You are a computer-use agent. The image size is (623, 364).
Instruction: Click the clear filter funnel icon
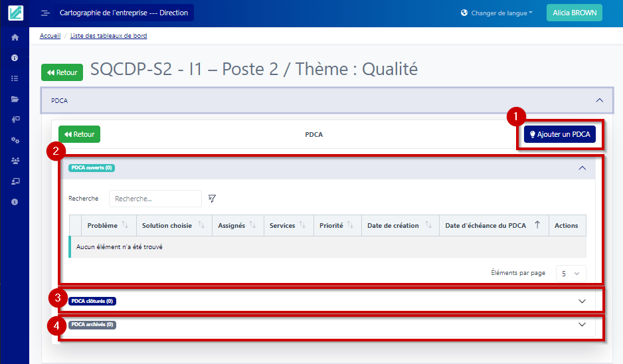212,199
